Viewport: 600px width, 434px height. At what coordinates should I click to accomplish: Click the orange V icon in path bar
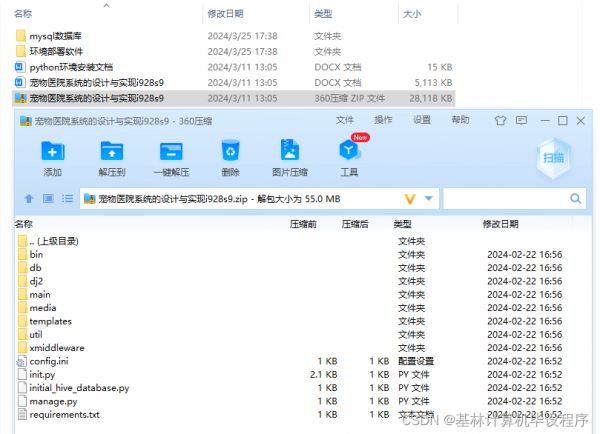410,199
